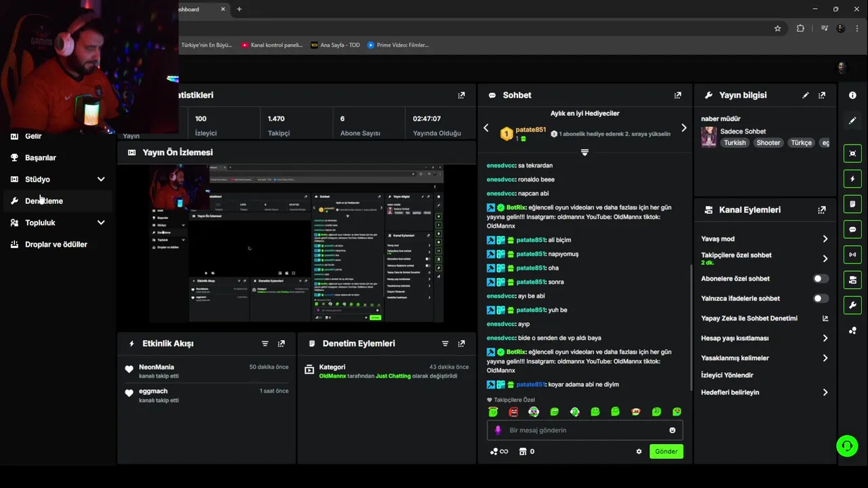This screenshot has height=488, width=868.
Task: Open AI chat moderation external link icon
Action: (825, 319)
